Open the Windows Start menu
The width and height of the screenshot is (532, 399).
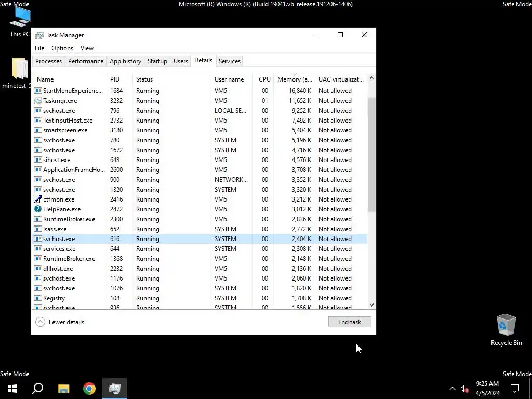(x=12, y=389)
